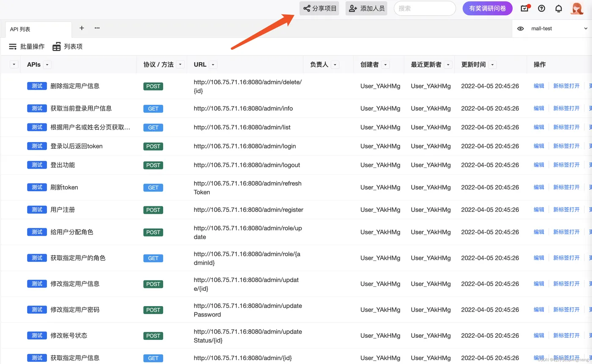Open API 修改指定用户密码
The height and width of the screenshot is (364, 592).
tap(75, 309)
